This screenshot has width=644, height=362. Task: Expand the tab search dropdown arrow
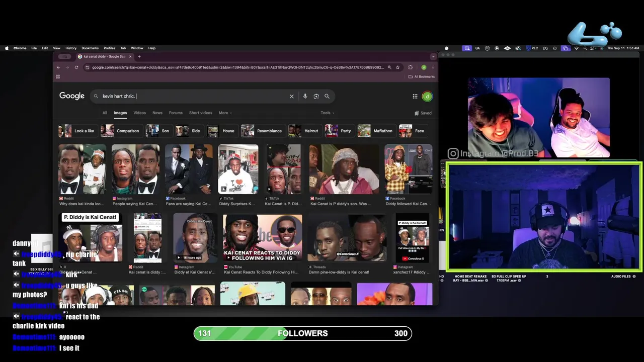pos(433,56)
